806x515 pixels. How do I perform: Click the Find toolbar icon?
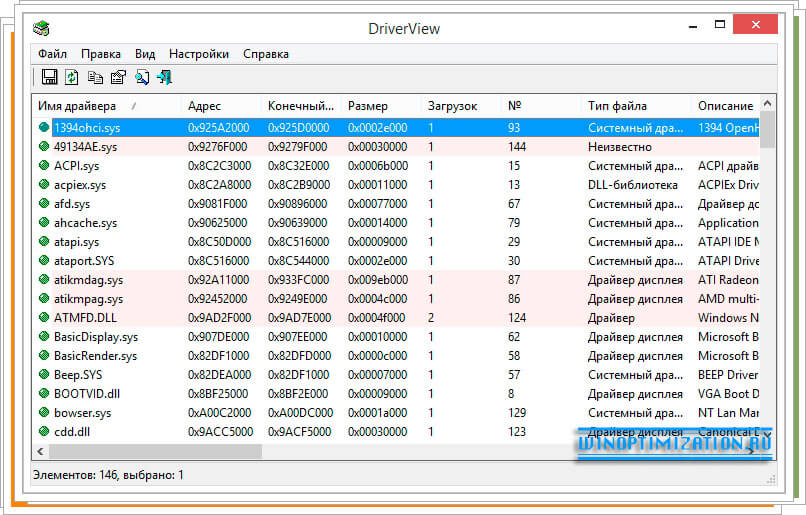[141, 77]
